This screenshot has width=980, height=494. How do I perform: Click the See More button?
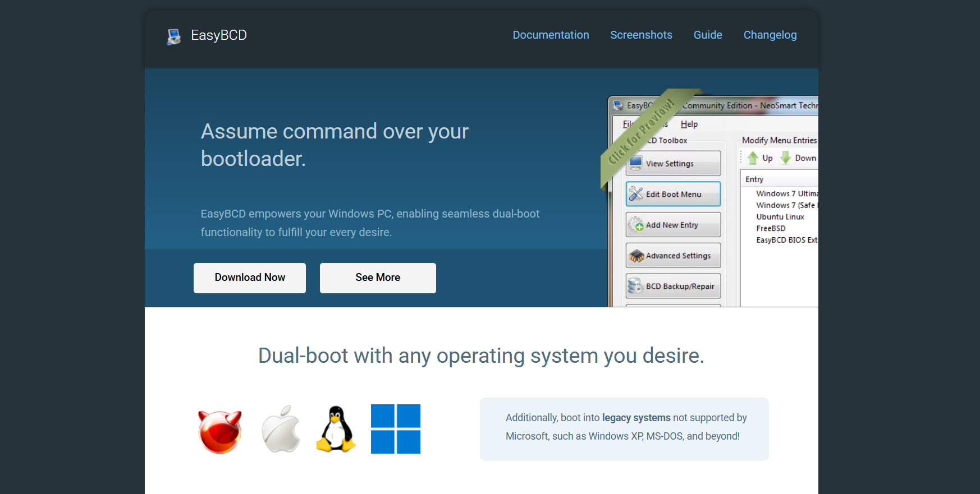click(378, 278)
